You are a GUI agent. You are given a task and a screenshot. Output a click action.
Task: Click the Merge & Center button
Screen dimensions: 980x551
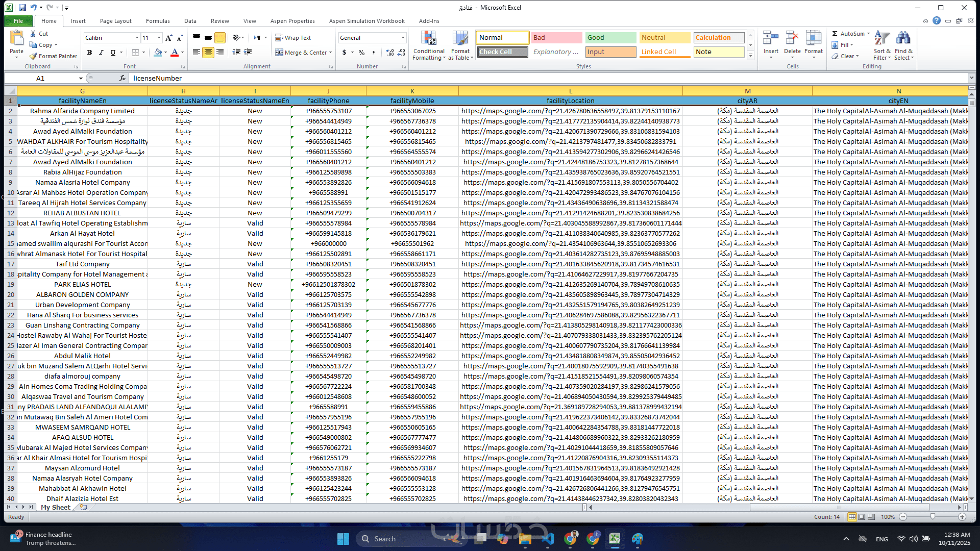(300, 53)
